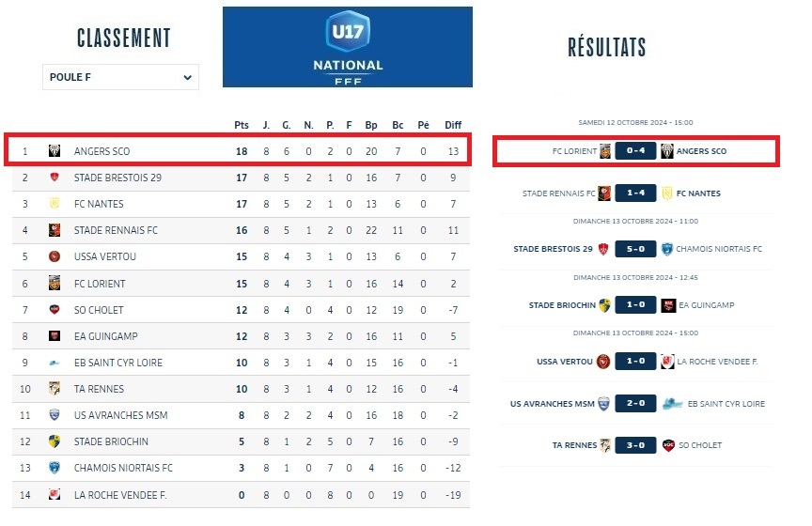Click the Chamois Niortais FC crest in standings

click(x=55, y=468)
